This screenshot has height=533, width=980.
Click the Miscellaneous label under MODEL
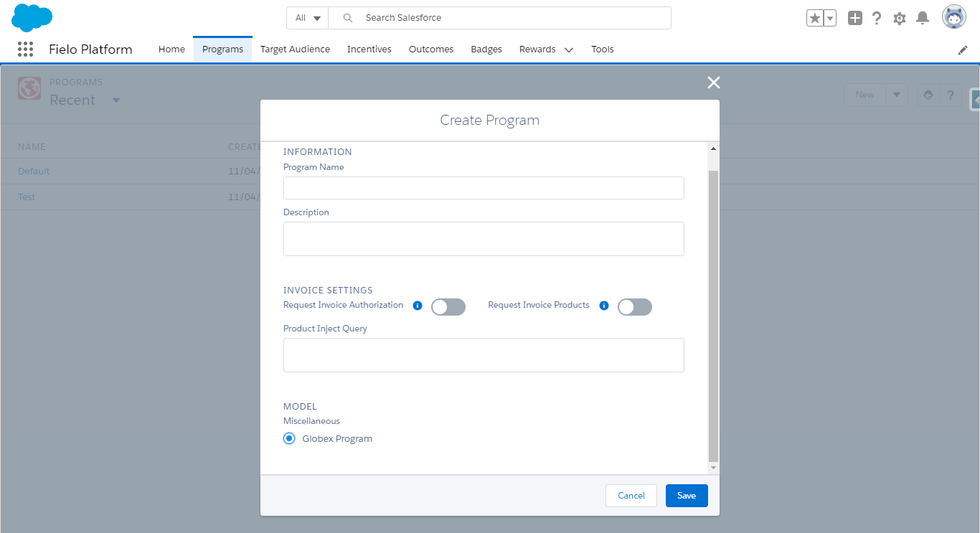tap(311, 421)
